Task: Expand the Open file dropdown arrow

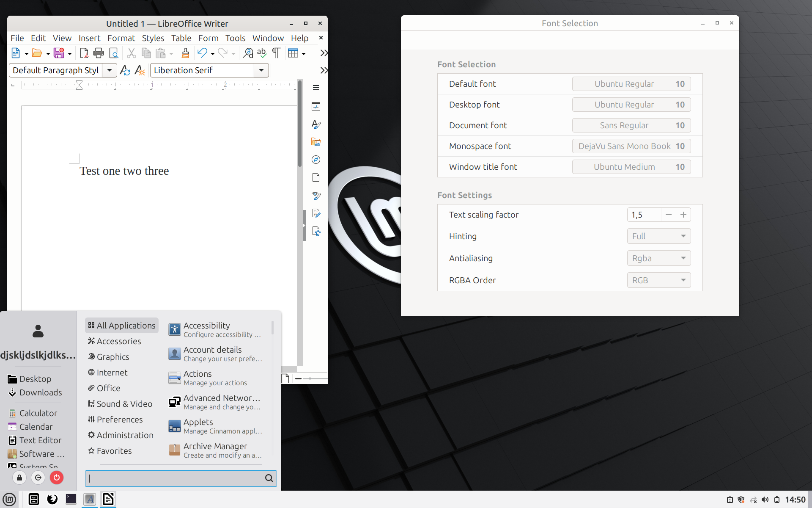Action: (48, 54)
